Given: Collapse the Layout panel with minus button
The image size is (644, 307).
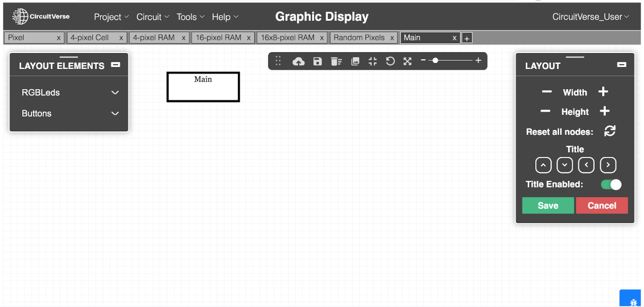Looking at the screenshot, I should pos(621,65).
